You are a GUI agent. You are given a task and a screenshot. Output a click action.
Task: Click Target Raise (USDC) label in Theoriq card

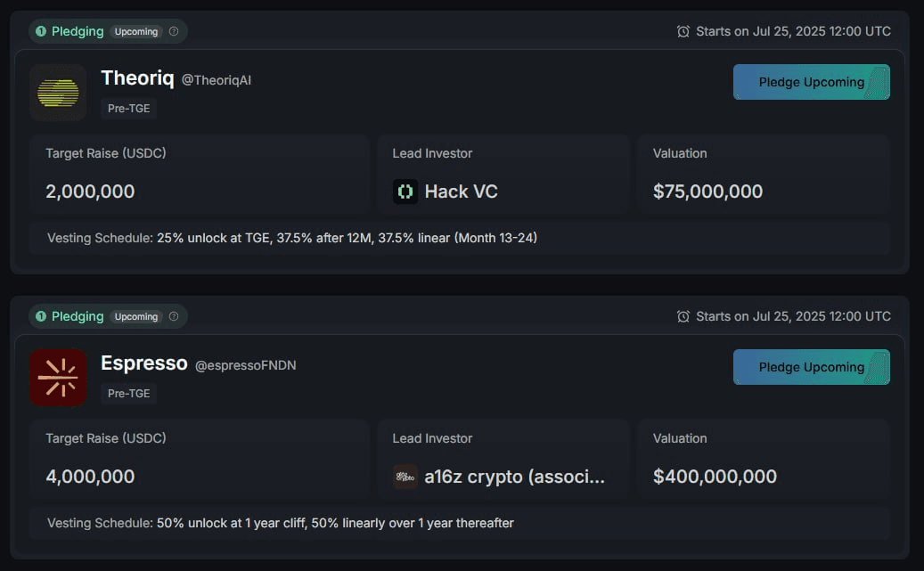tap(106, 153)
